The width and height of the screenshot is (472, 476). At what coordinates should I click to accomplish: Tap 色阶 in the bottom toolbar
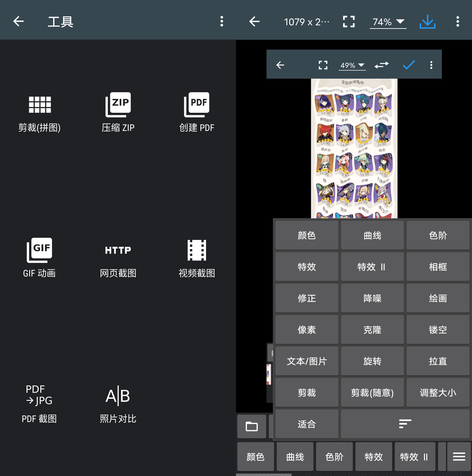click(x=334, y=457)
